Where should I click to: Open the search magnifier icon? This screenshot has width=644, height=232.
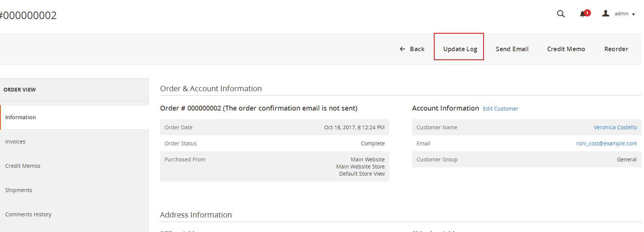coord(561,14)
